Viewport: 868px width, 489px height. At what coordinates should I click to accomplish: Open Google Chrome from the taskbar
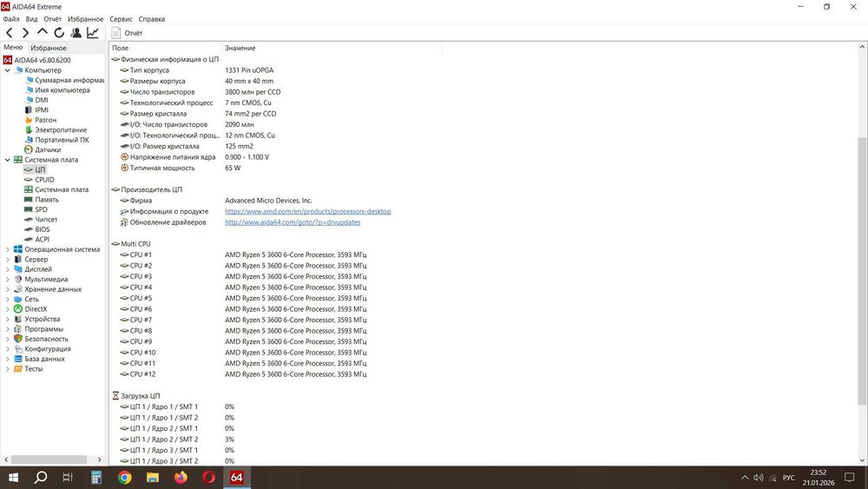[124, 478]
